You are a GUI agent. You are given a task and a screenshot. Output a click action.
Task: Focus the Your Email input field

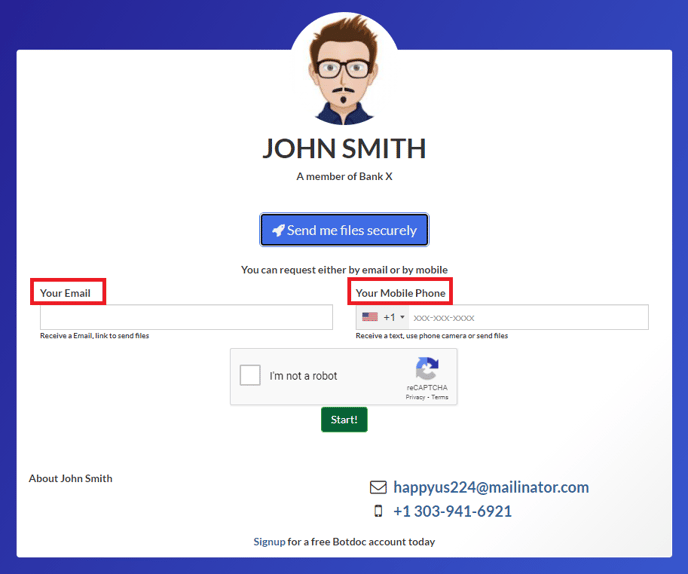[x=186, y=317]
